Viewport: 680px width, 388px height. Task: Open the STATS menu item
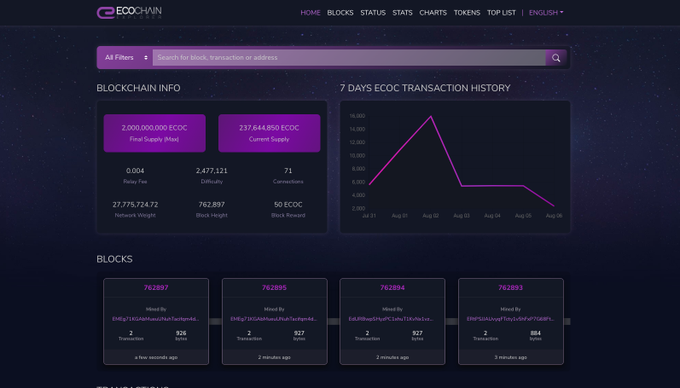point(402,13)
